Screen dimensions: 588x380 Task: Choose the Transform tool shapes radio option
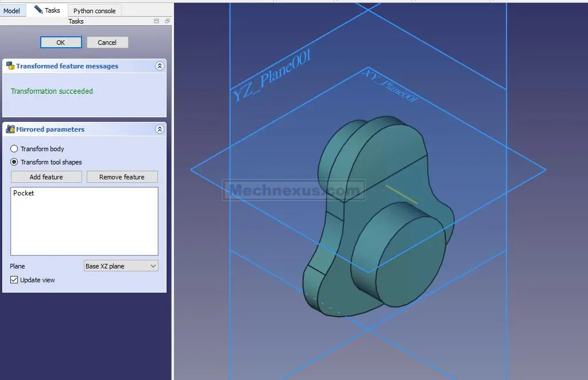(14, 162)
